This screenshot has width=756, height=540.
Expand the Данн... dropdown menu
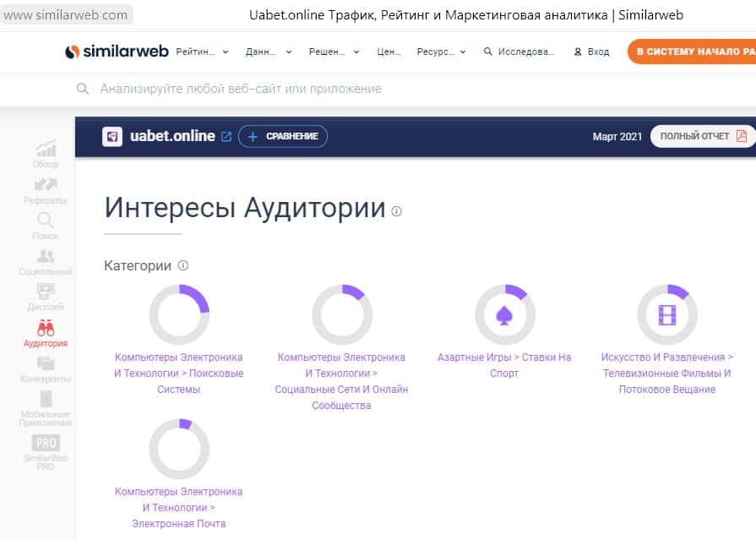coord(269,52)
